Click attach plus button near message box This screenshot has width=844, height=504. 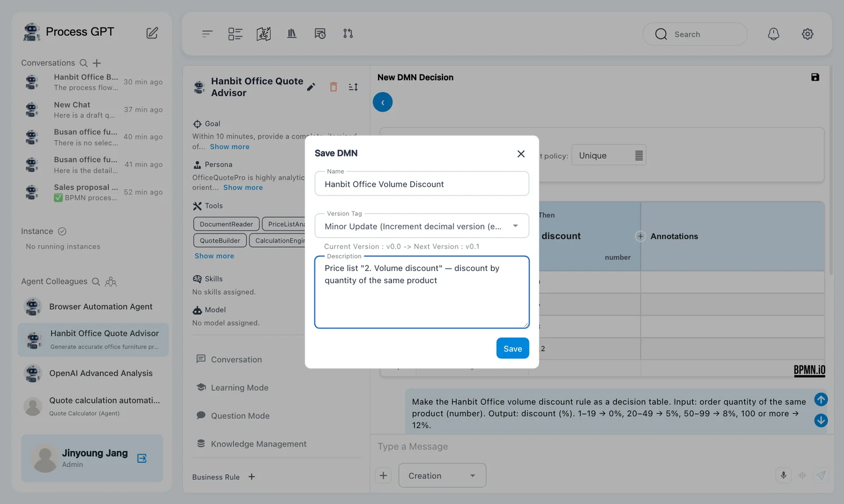click(x=383, y=476)
